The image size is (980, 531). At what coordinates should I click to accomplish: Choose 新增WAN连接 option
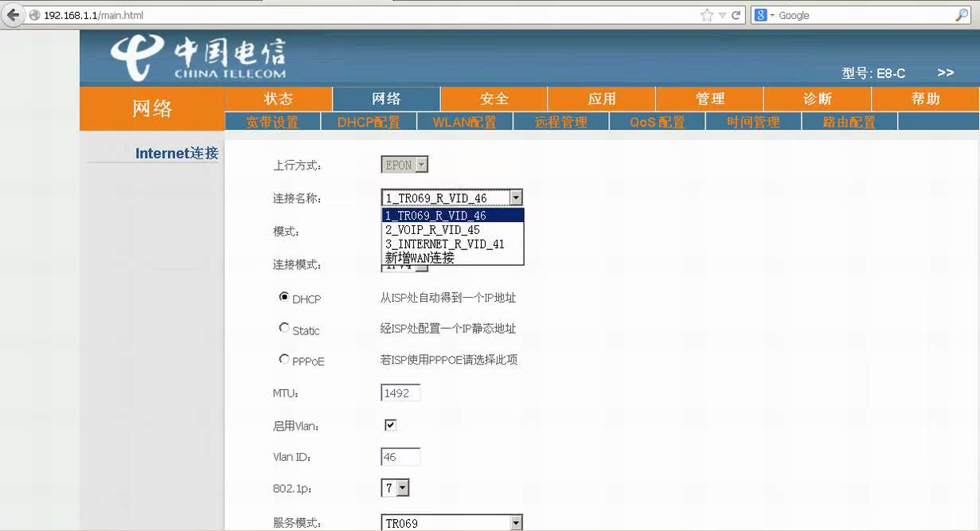pyautogui.click(x=420, y=258)
